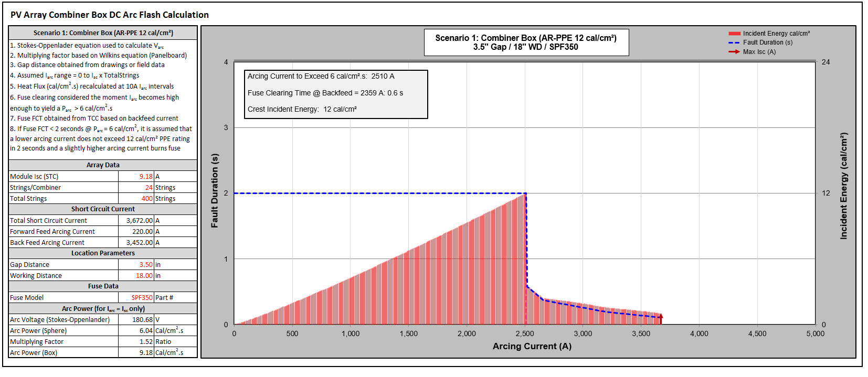Screen dimensions: 868x377
Task: Select the Gap Distance 3.50 input cell
Action: (136, 265)
